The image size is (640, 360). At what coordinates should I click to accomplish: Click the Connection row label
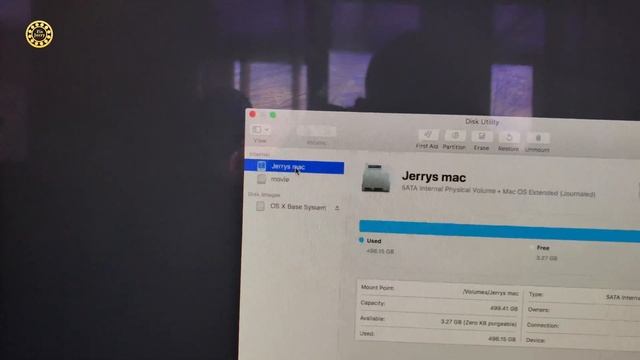point(542,325)
